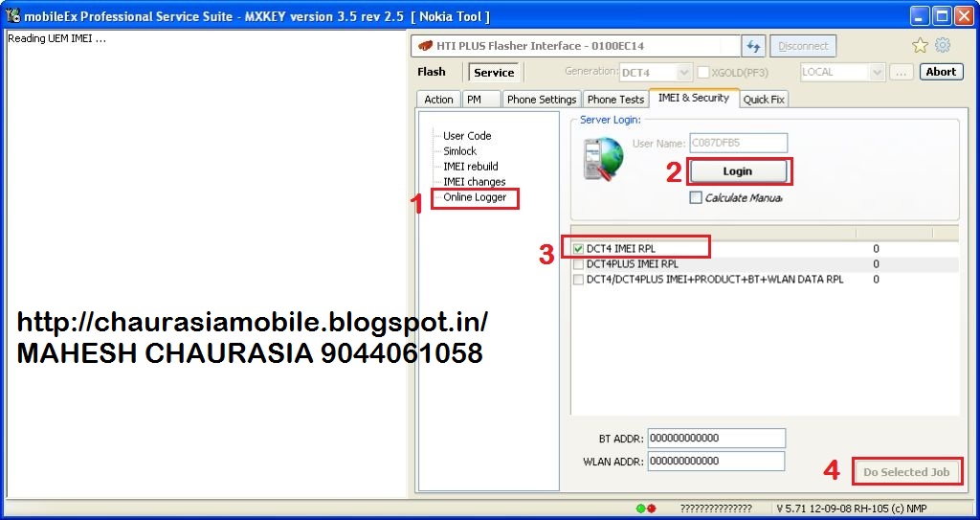Click the red status indicator light
This screenshot has height=520, width=980.
tap(651, 509)
